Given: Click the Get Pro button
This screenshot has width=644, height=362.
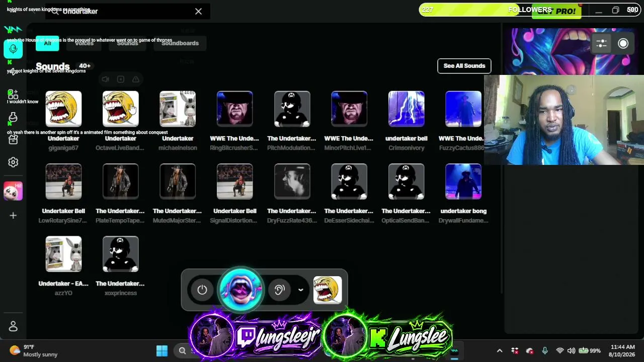Looking at the screenshot, I should pyautogui.click(x=556, y=11).
